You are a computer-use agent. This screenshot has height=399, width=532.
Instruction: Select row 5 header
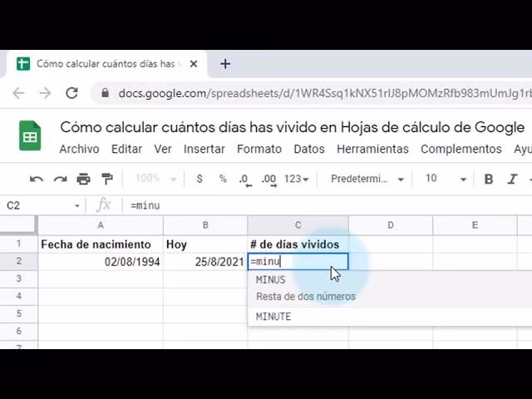click(x=18, y=314)
